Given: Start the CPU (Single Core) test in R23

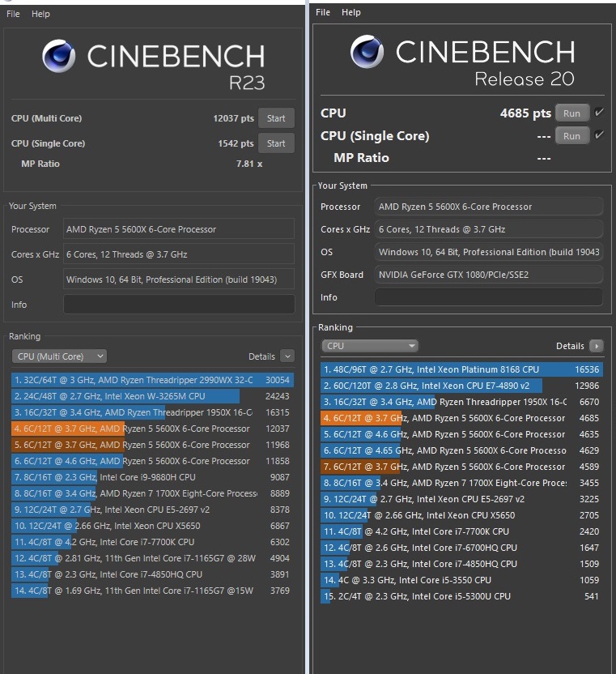Looking at the screenshot, I should (x=276, y=143).
